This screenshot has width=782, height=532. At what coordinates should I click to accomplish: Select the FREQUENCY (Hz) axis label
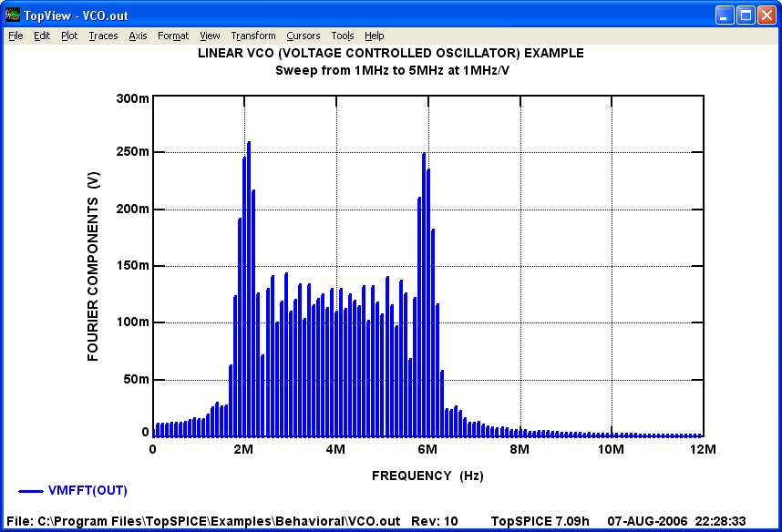427,476
